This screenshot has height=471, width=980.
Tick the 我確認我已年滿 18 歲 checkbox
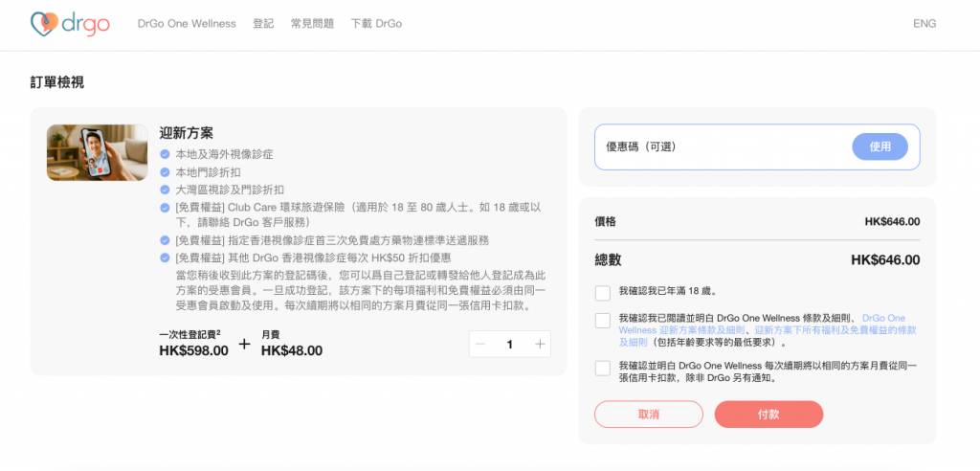(x=602, y=292)
